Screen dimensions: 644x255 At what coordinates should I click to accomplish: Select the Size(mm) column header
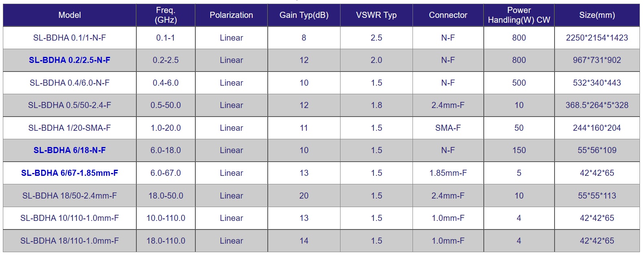[x=597, y=15]
